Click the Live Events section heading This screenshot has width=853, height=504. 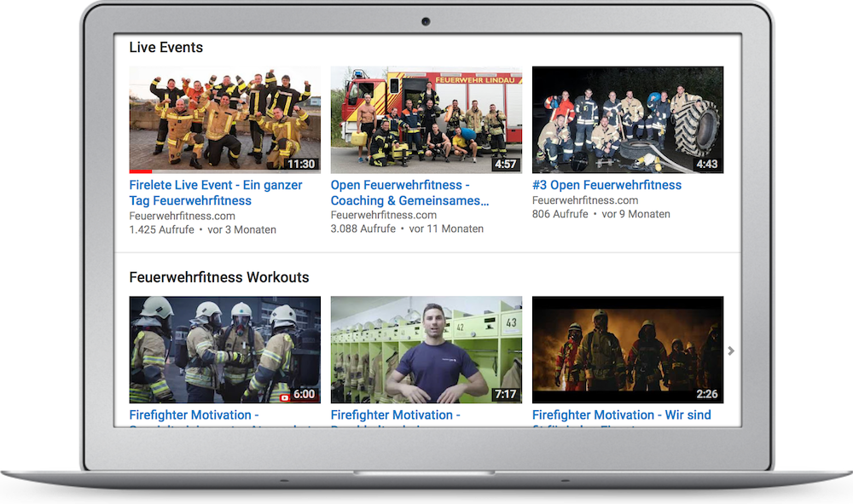[x=166, y=48]
